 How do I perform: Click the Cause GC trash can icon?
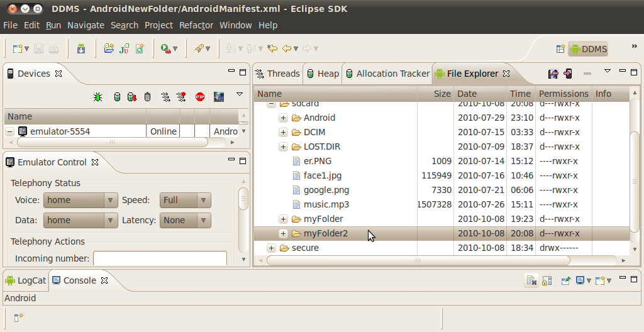click(147, 97)
